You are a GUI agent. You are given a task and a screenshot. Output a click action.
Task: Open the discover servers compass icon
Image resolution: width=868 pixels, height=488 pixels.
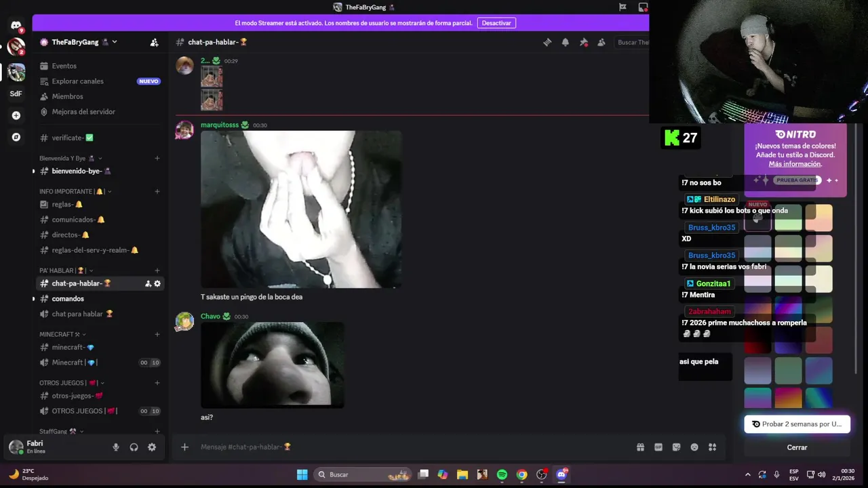pos(16,137)
